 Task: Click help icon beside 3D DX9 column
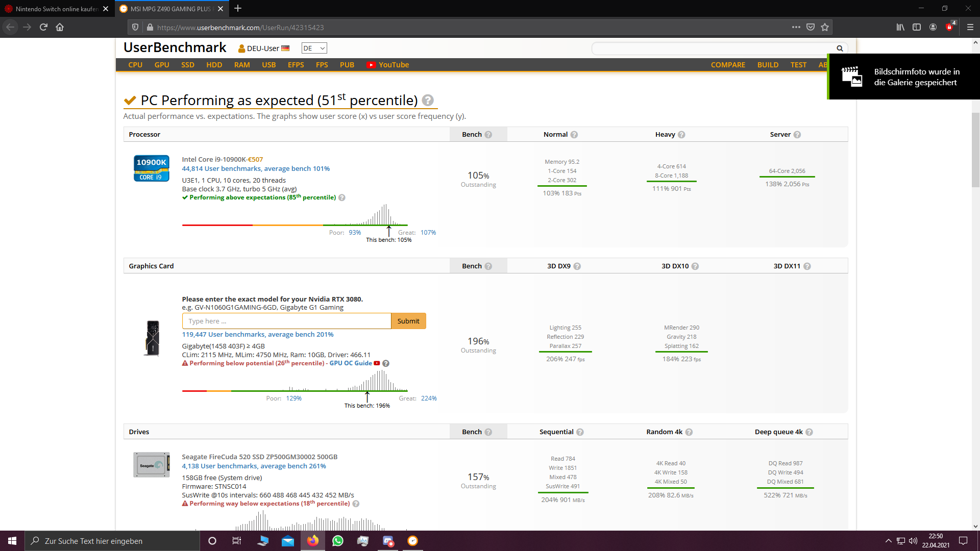coord(577,266)
